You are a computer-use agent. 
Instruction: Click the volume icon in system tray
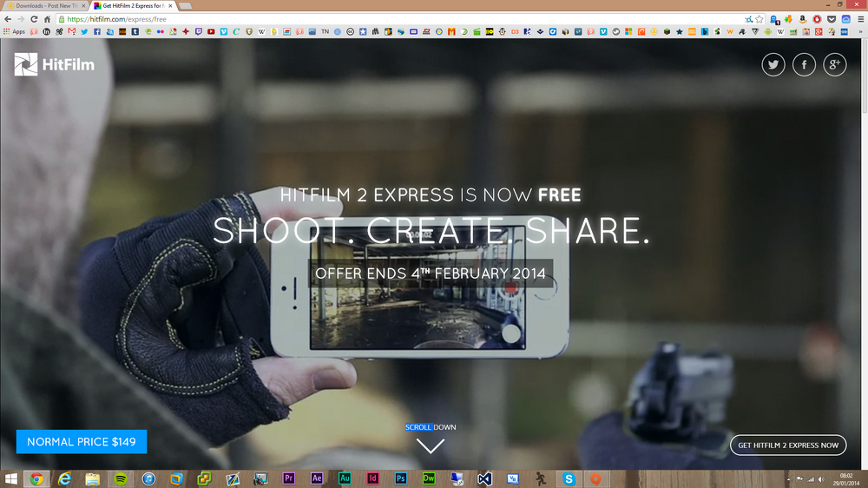[821, 479]
